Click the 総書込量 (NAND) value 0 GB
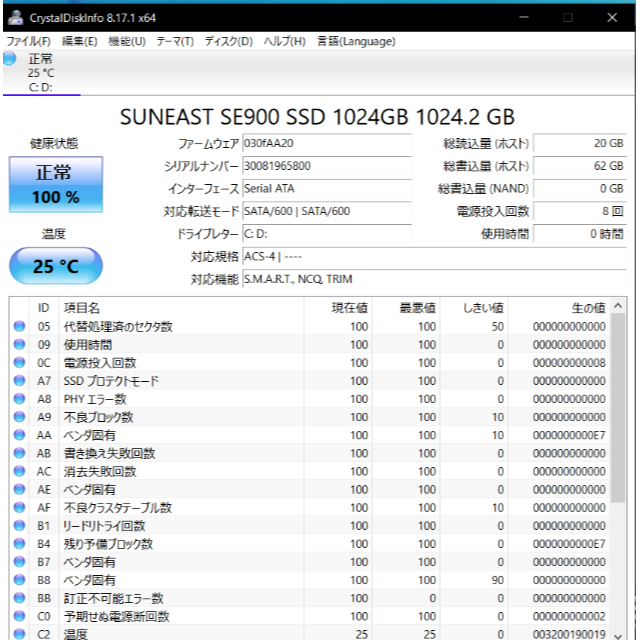Image resolution: width=640 pixels, height=640 pixels. pyautogui.click(x=580, y=189)
